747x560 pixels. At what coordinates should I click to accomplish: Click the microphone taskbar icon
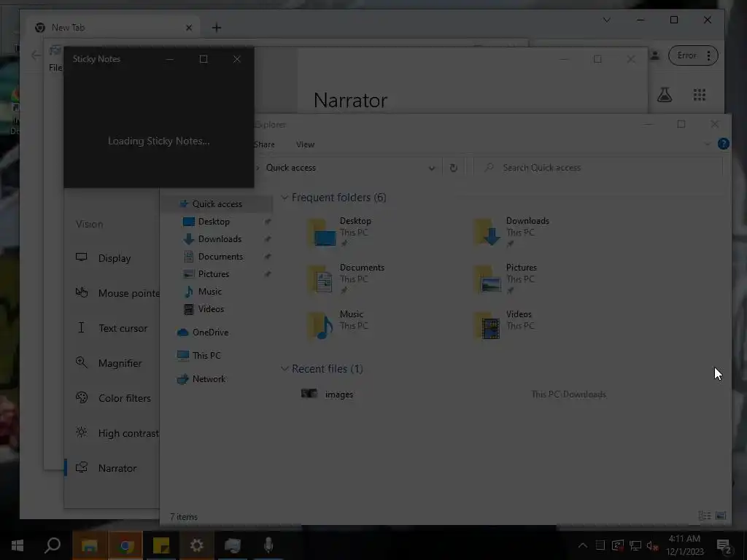point(268,545)
